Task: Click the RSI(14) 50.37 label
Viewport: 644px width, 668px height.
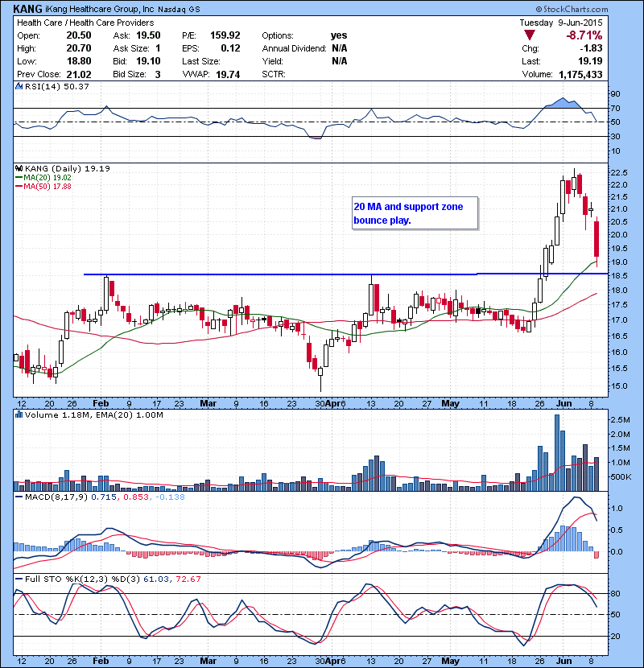Action: click(57, 86)
